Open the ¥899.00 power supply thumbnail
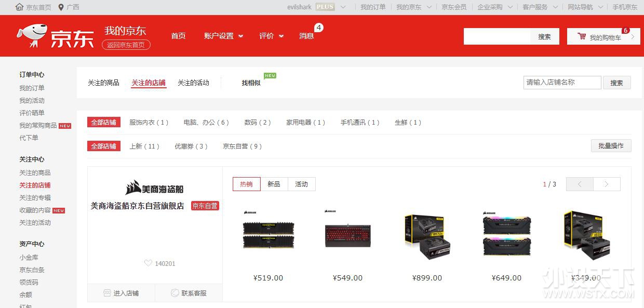 427,235
